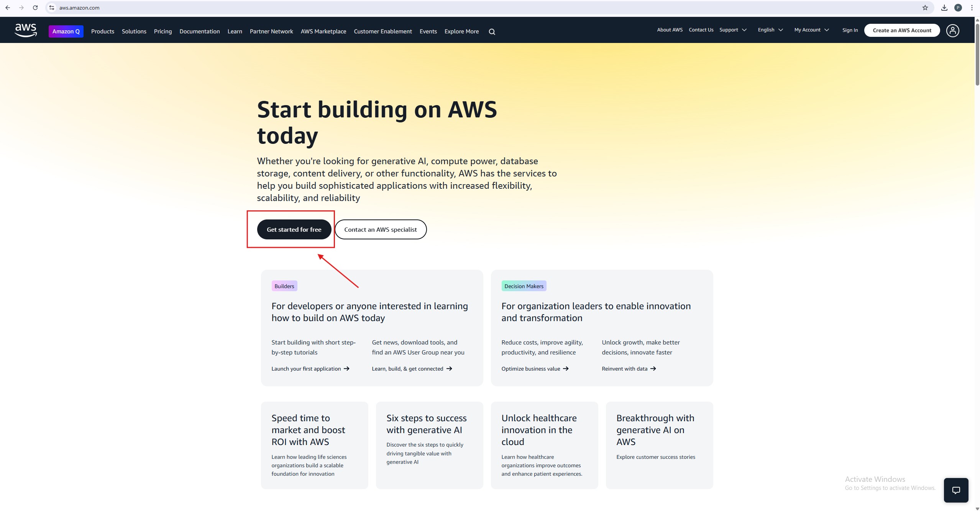
Task: Bookmark page with star icon
Action: tap(925, 8)
